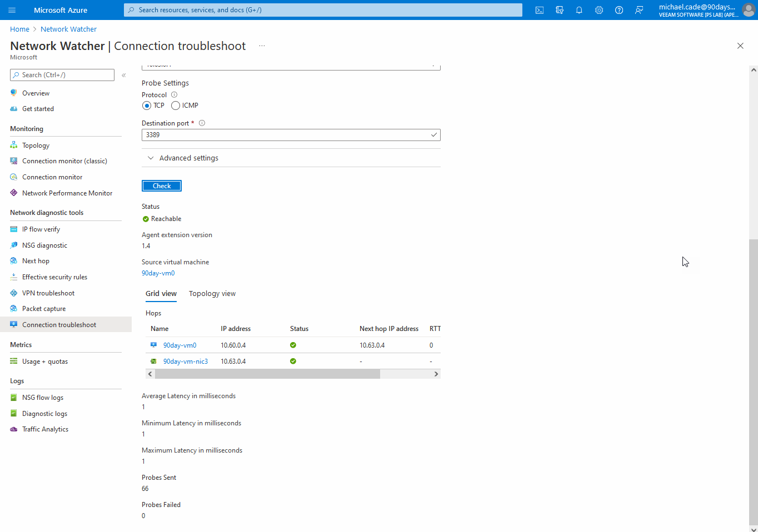This screenshot has height=532, width=758.
Task: Open the 90day-vm-nic3 hop link
Action: pyautogui.click(x=185, y=362)
